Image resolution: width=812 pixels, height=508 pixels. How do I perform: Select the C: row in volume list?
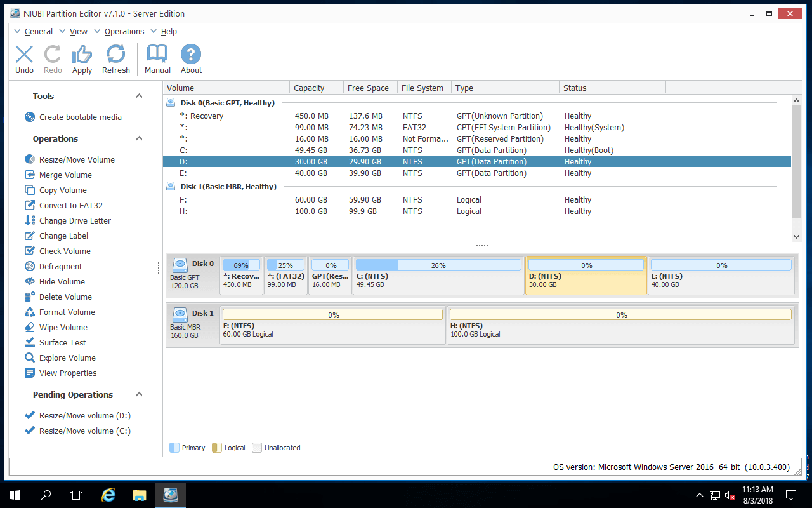[x=477, y=150]
